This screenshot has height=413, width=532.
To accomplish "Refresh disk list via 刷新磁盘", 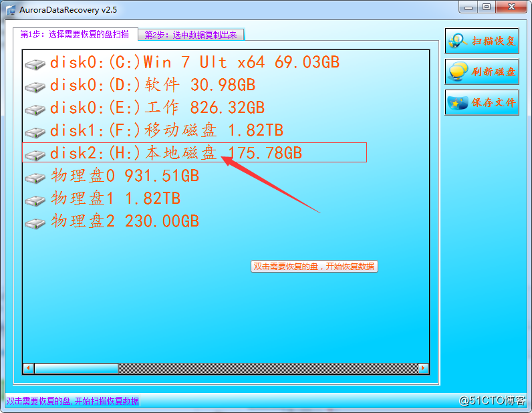I will tap(482, 72).
